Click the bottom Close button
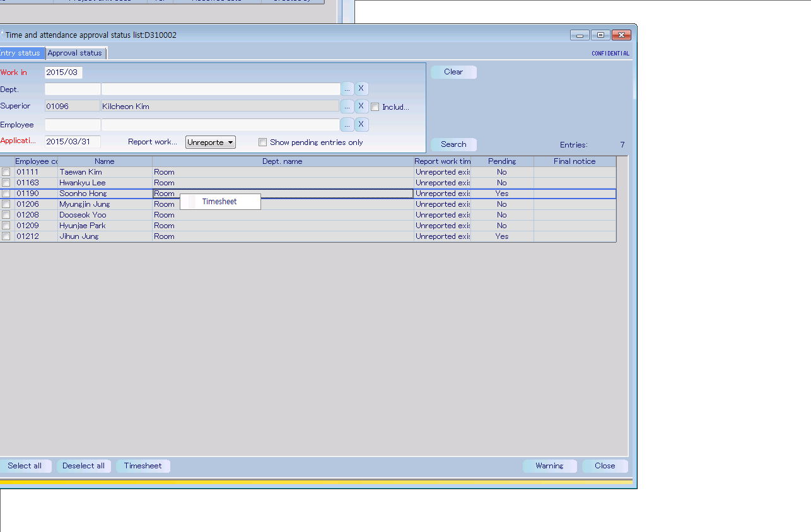 tap(604, 466)
